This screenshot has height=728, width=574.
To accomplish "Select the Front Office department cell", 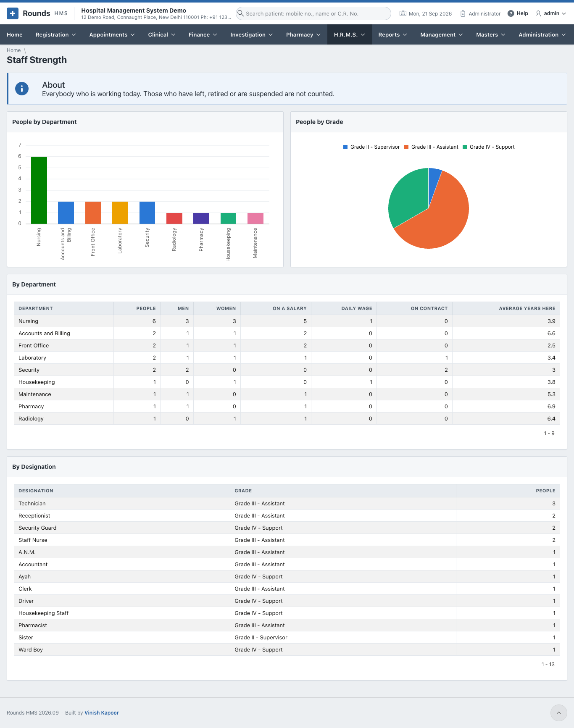I will 64,345.
